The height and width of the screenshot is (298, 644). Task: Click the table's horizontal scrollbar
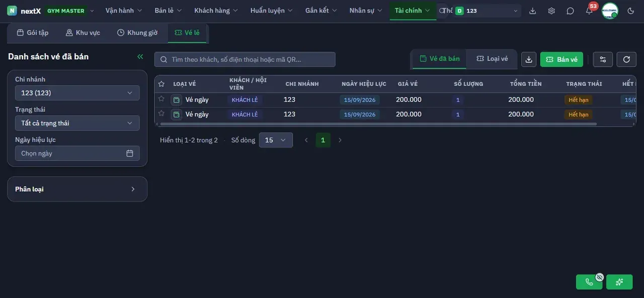(x=378, y=124)
